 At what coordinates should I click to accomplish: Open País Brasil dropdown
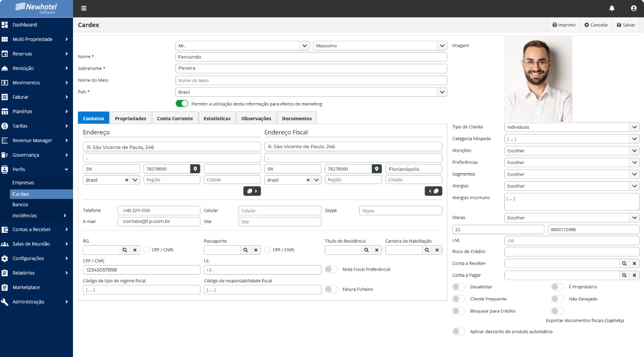click(x=311, y=92)
